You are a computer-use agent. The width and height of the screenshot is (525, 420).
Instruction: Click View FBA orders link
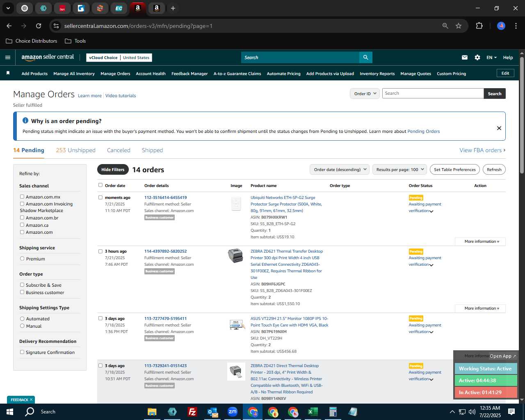pos(482,150)
